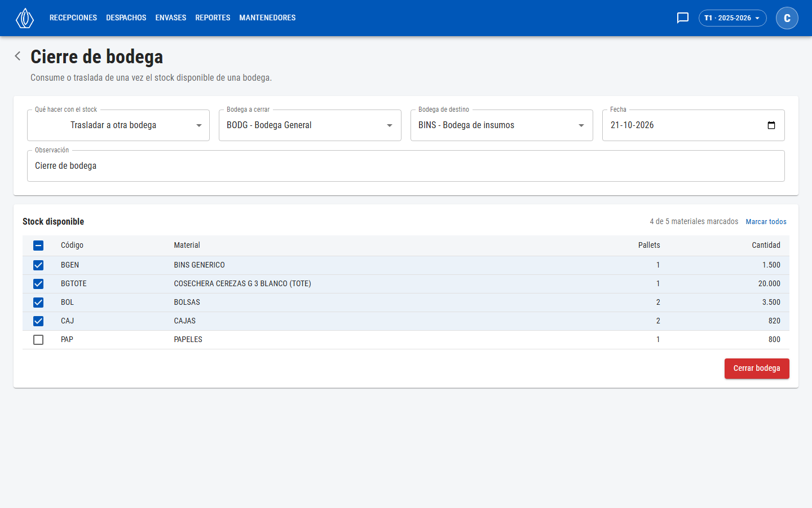This screenshot has width=812, height=508.
Task: Open the Mantenedores menu
Action: coord(267,18)
